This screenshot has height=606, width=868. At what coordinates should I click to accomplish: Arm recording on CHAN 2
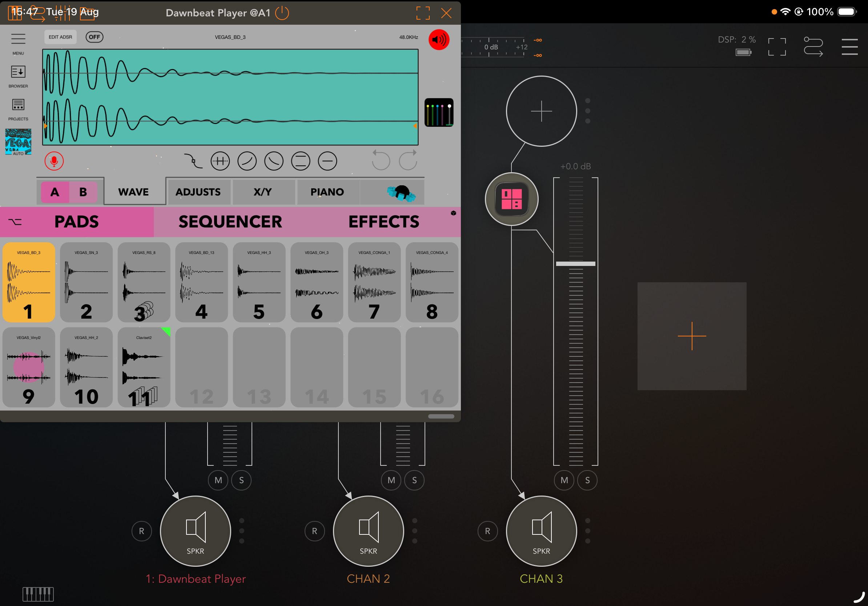[314, 531]
